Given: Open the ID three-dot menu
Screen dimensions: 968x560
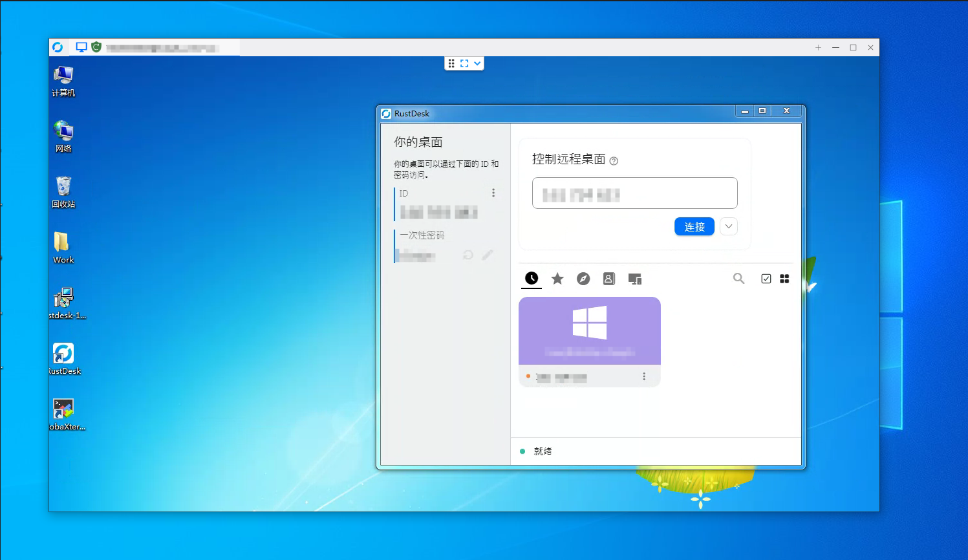Looking at the screenshot, I should [493, 193].
